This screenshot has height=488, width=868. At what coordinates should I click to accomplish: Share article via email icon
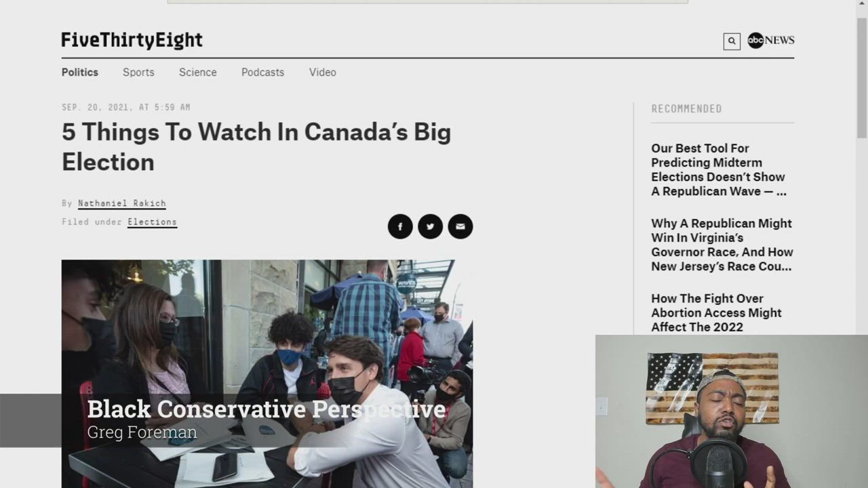click(460, 226)
